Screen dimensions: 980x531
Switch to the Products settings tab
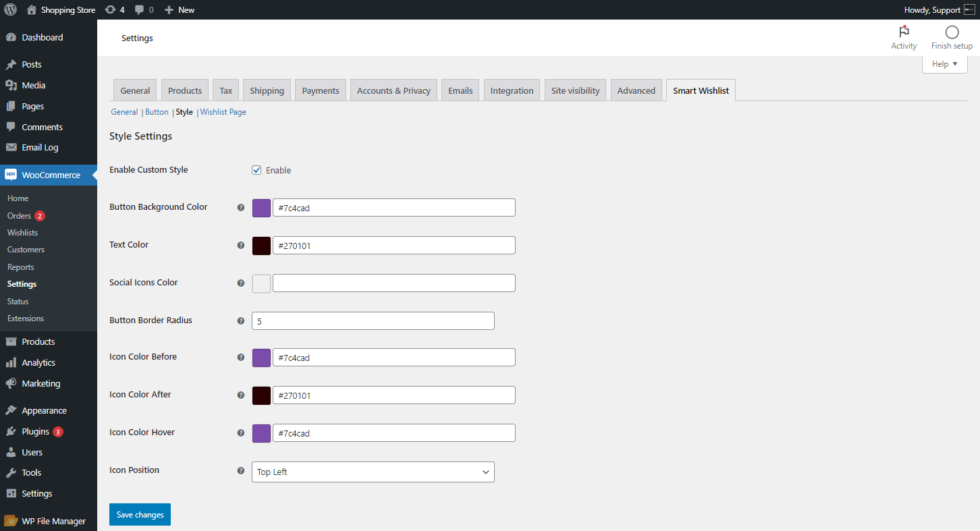point(185,90)
